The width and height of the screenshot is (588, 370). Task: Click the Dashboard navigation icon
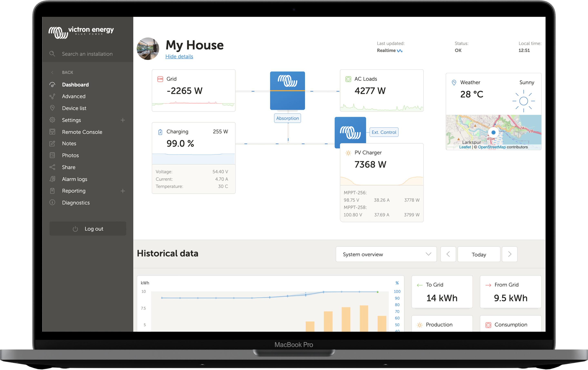(52, 84)
